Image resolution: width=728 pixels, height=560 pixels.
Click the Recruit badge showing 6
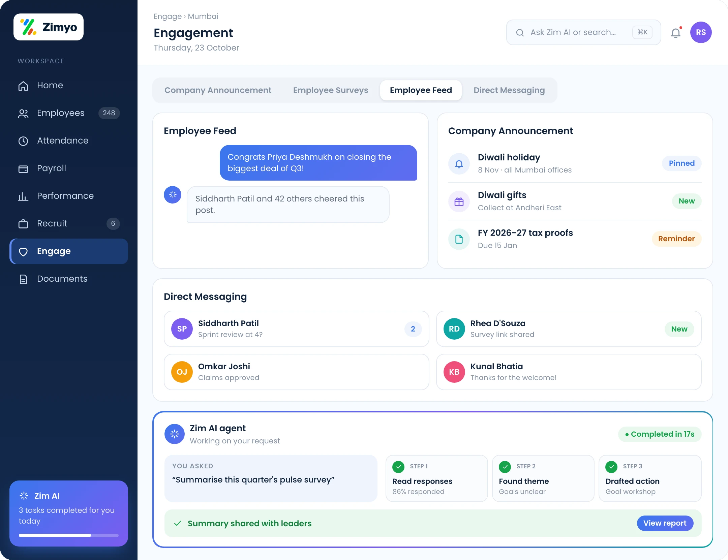pos(113,223)
